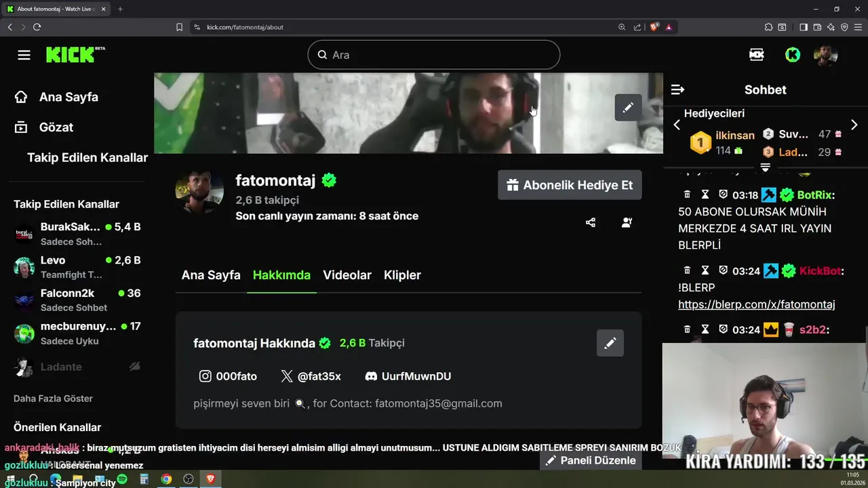Timeout KickBot using hourglass icon
Image resolution: width=868 pixels, height=488 pixels.
(705, 270)
